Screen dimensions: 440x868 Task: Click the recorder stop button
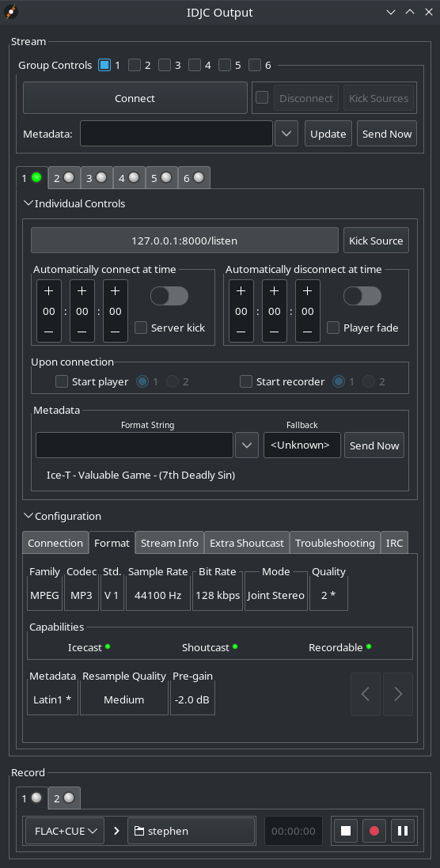[x=346, y=830]
